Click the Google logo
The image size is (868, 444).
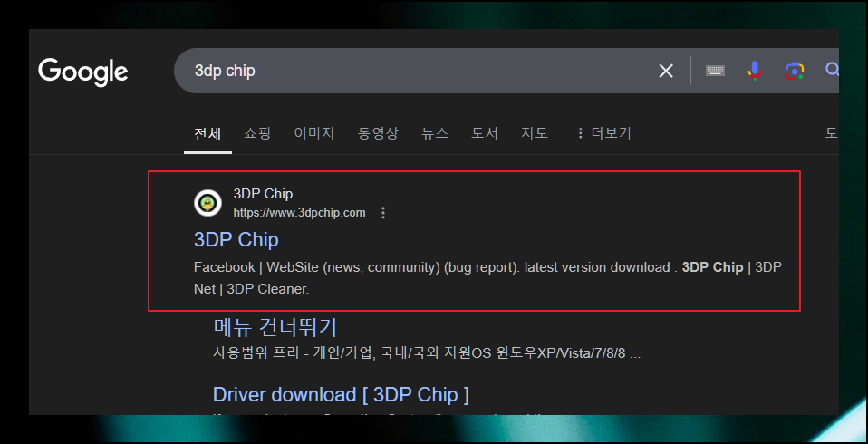[x=83, y=72]
